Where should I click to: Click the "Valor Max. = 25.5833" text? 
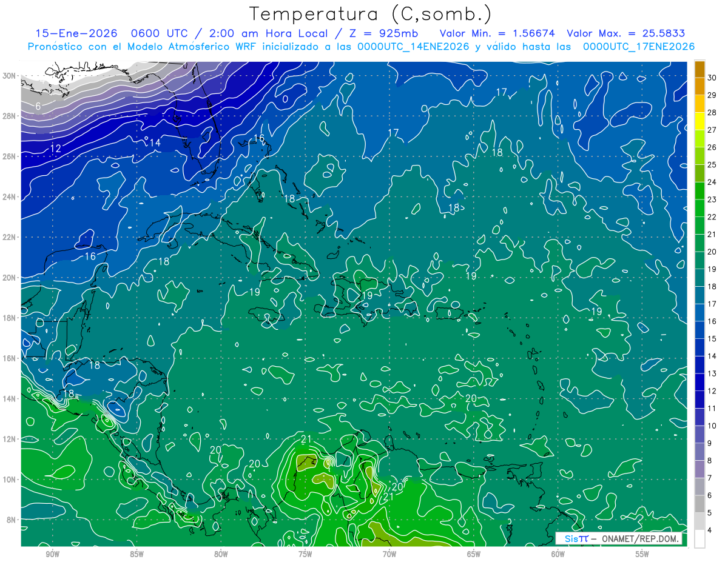click(625, 33)
